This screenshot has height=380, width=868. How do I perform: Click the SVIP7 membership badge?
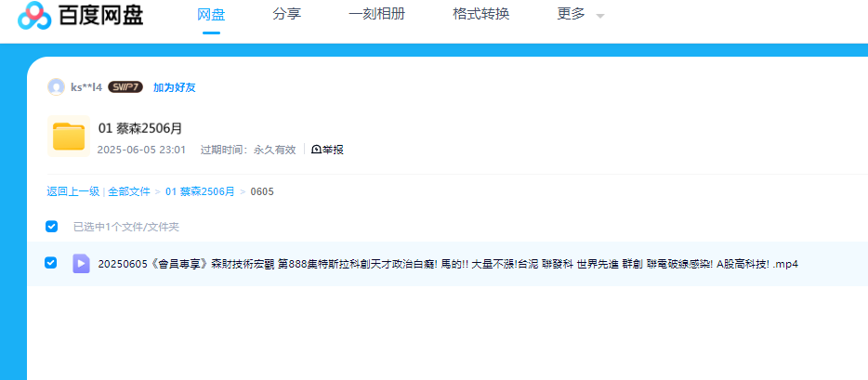click(x=125, y=87)
